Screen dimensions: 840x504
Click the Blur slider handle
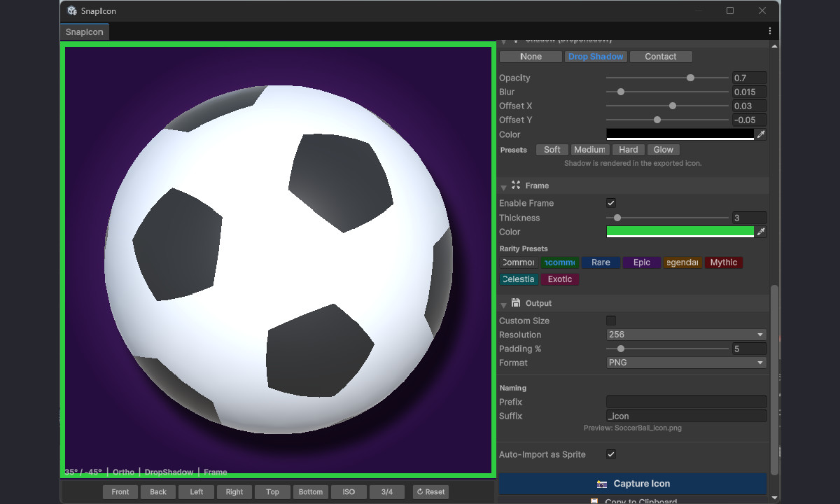(x=620, y=92)
